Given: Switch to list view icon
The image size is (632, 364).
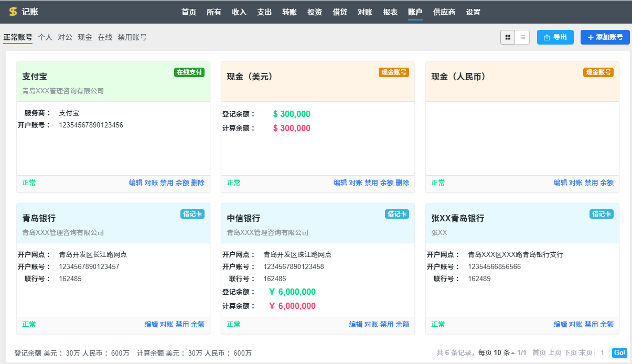Looking at the screenshot, I should pyautogui.click(x=522, y=37).
